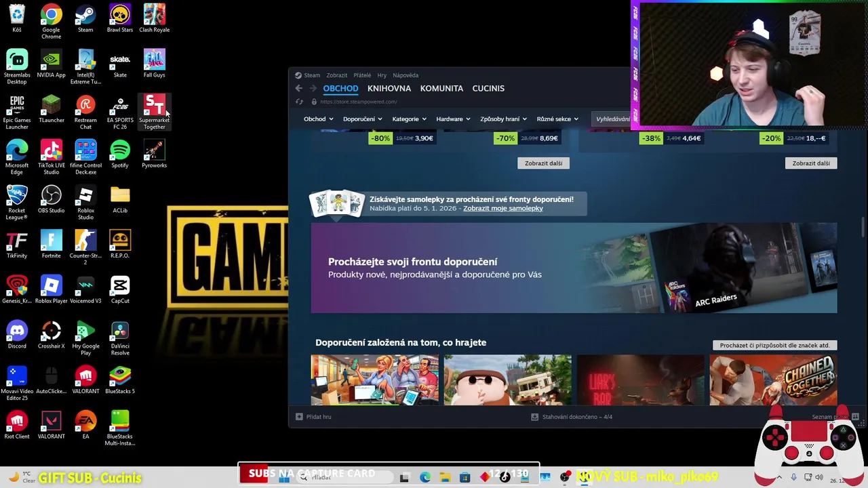868x488 pixels.
Task: Open the Pyroworks desktop icon
Action: click(154, 155)
